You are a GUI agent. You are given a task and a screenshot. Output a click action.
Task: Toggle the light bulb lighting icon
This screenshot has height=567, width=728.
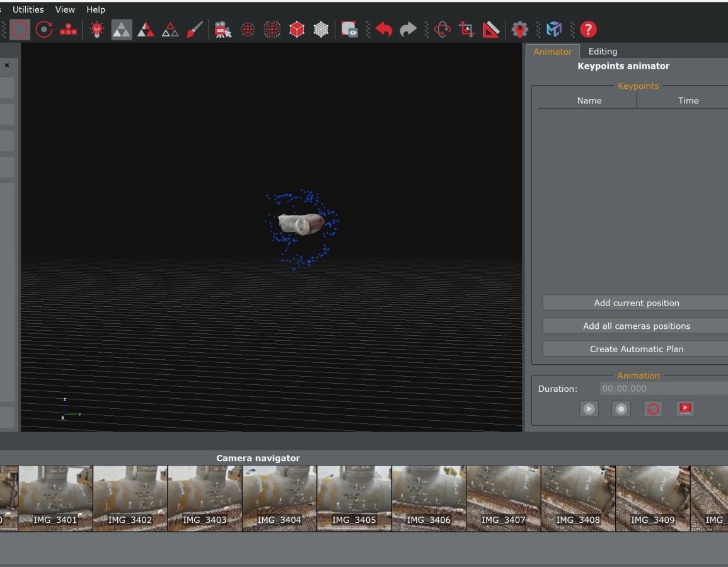tap(97, 30)
